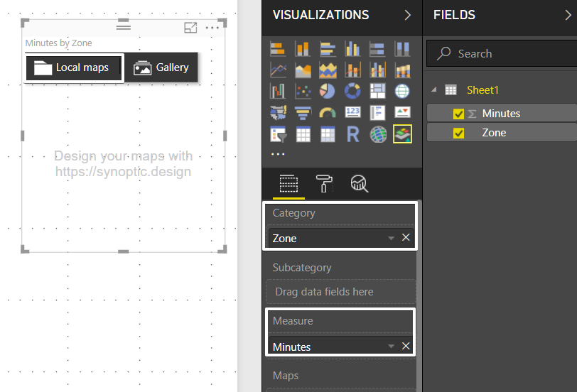Pick the gauge visualization
The width and height of the screenshot is (577, 392).
coord(328,113)
